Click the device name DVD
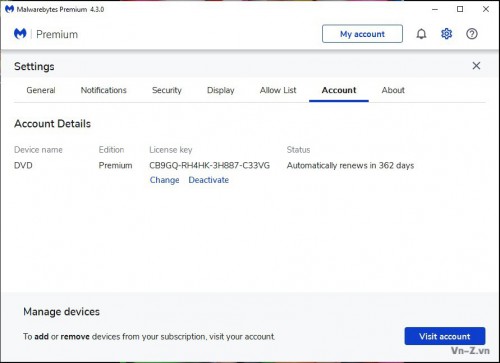The height and width of the screenshot is (363, 500). pyautogui.click(x=23, y=165)
